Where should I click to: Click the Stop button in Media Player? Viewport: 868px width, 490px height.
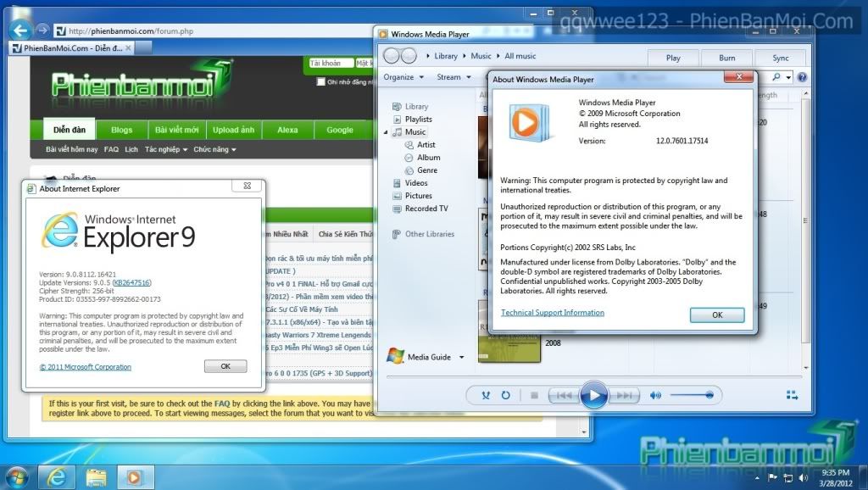(x=534, y=395)
